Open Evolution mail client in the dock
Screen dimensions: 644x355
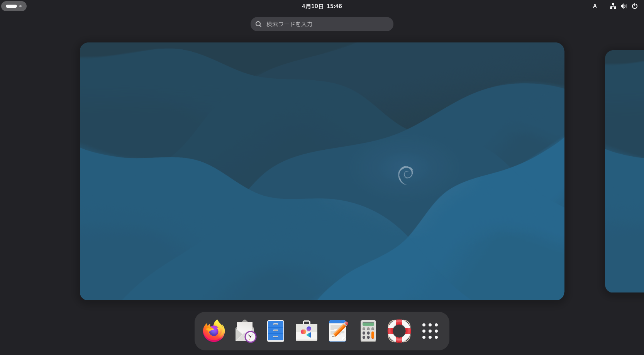coord(245,331)
